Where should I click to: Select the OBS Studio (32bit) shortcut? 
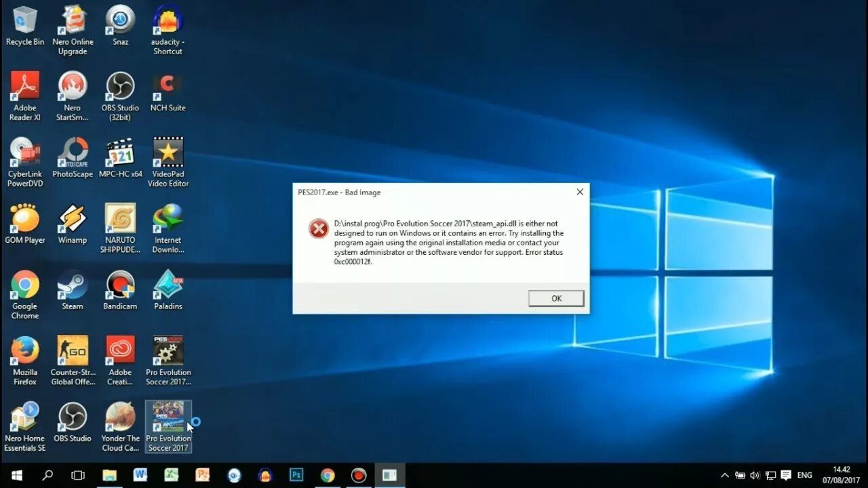coord(121,96)
